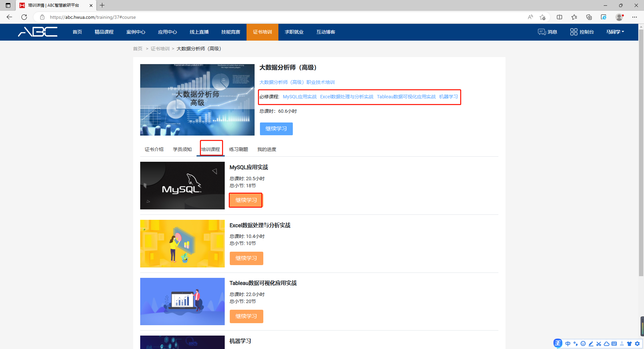The height and width of the screenshot is (349, 644).
Task: Switch to the 我的进度 tab
Action: 267,149
